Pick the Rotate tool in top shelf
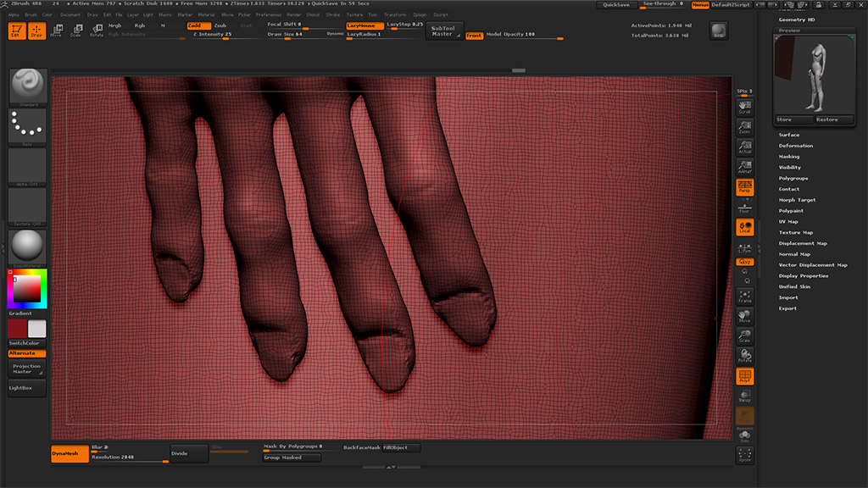The height and width of the screenshot is (488, 868). click(x=97, y=30)
